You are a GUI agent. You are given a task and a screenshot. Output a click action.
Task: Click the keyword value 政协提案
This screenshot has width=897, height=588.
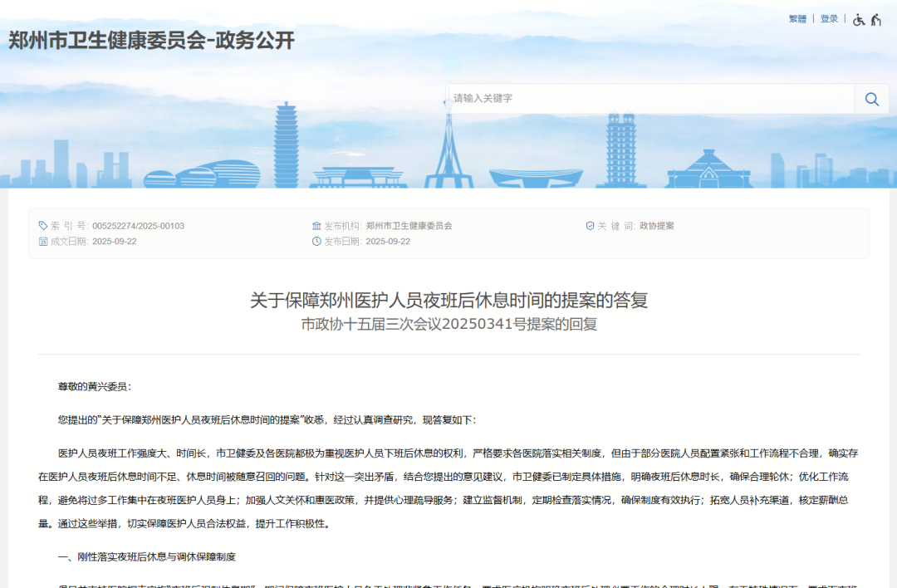(x=657, y=226)
